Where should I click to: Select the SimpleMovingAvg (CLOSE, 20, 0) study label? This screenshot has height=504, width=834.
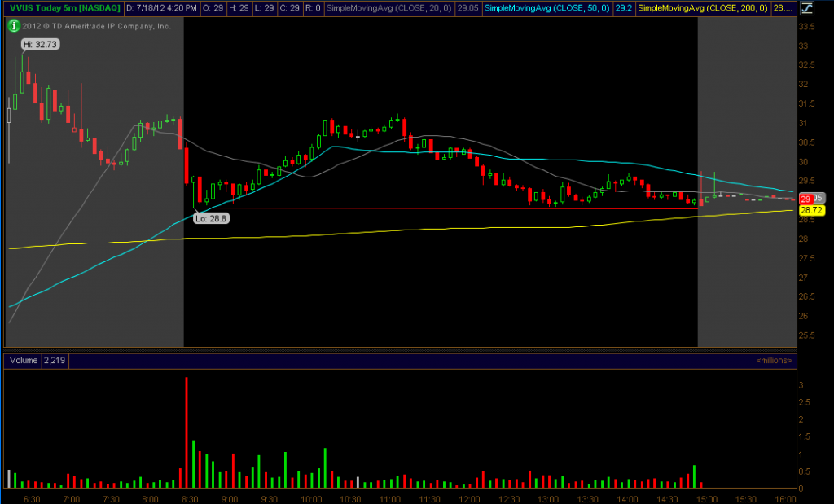390,8
